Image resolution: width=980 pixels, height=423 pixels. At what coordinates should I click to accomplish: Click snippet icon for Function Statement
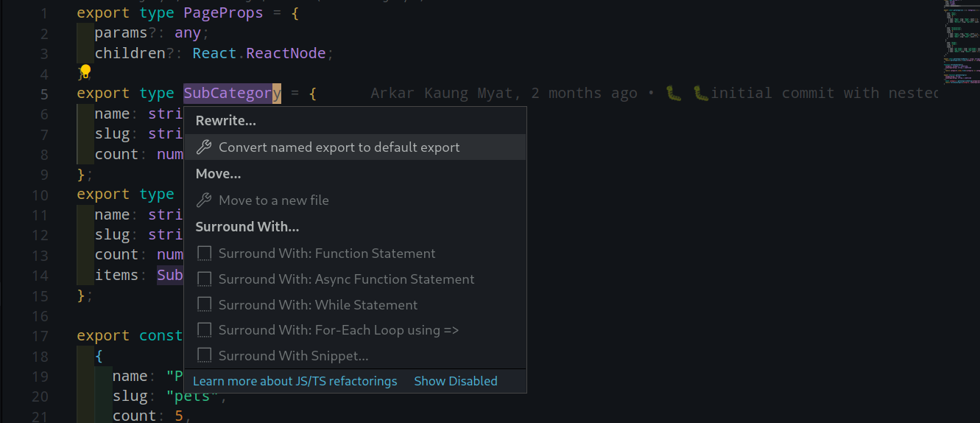(x=204, y=254)
